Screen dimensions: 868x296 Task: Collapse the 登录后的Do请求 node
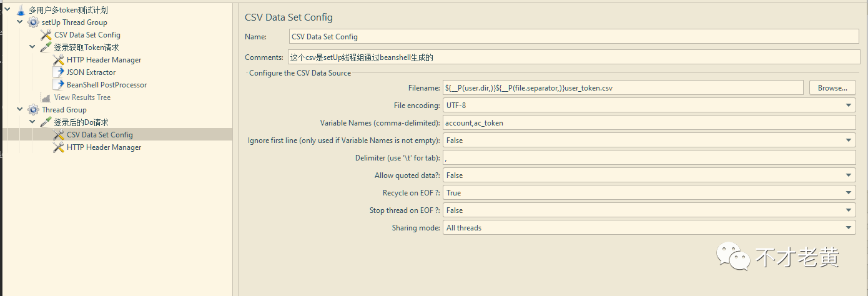(x=32, y=122)
